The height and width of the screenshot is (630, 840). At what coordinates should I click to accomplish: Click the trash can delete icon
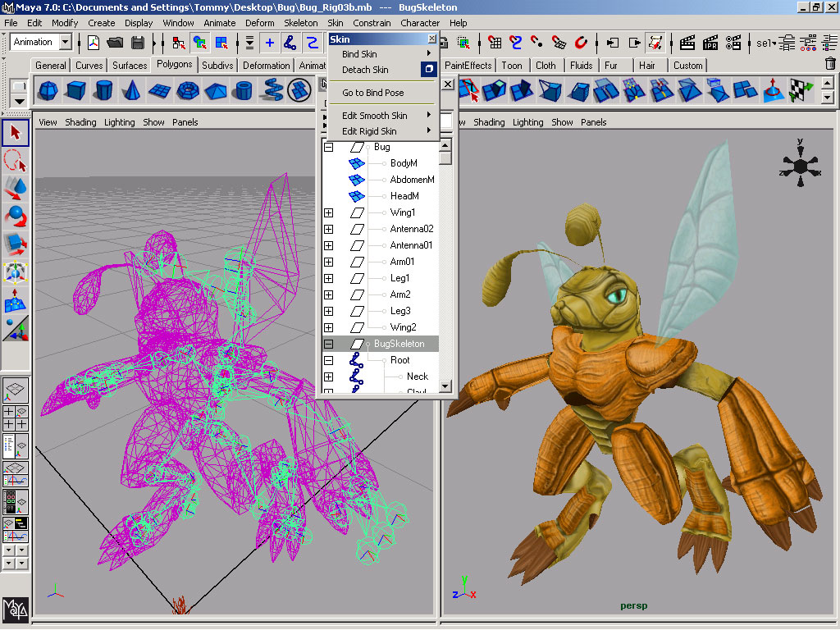[x=830, y=63]
